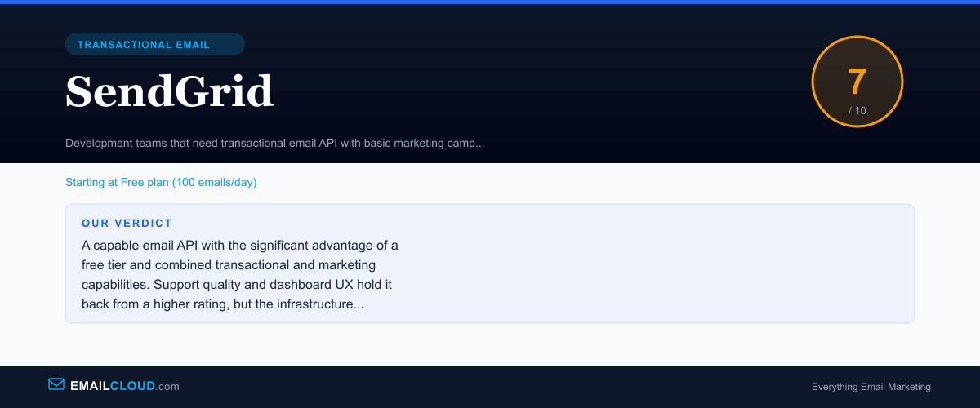
Task: Click the blue accent bar at the top
Action: tap(490, 2)
